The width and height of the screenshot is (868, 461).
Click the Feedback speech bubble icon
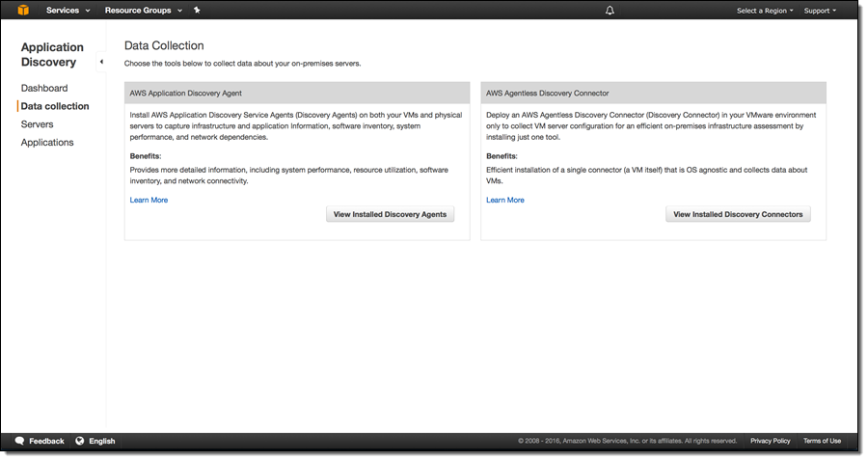(x=19, y=441)
